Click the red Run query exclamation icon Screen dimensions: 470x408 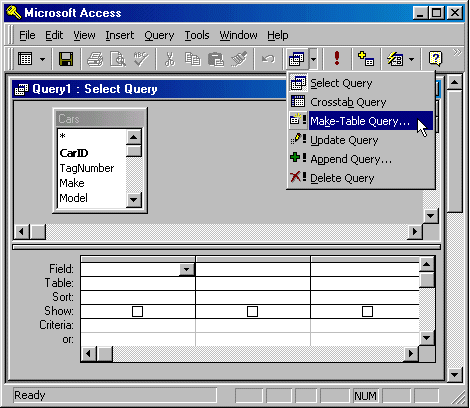[337, 58]
